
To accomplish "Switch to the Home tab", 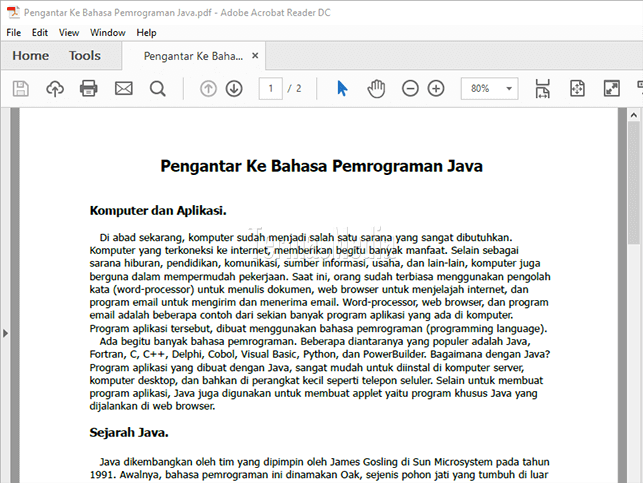I will [x=31, y=56].
